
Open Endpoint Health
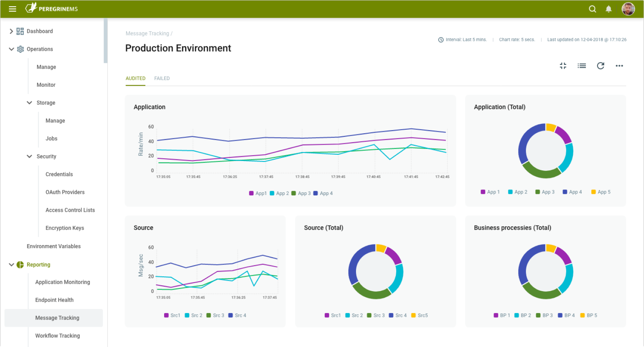(x=54, y=300)
